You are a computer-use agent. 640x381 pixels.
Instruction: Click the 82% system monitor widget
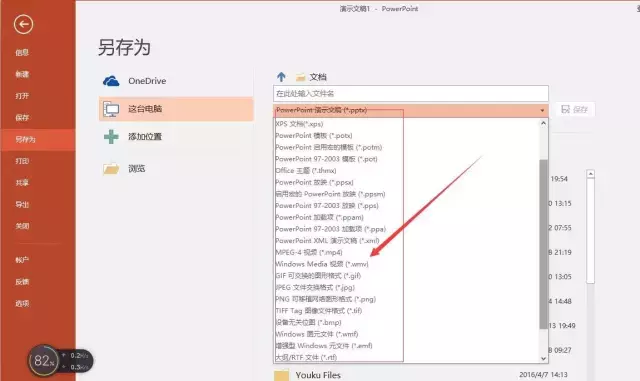(43, 361)
